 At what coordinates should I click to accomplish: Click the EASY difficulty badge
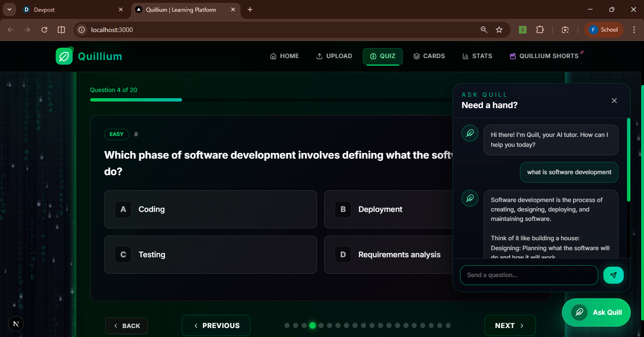pyautogui.click(x=117, y=134)
